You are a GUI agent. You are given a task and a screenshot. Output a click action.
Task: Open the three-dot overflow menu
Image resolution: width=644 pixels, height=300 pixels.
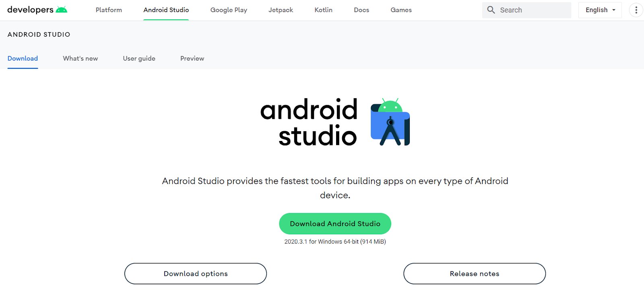click(x=636, y=10)
